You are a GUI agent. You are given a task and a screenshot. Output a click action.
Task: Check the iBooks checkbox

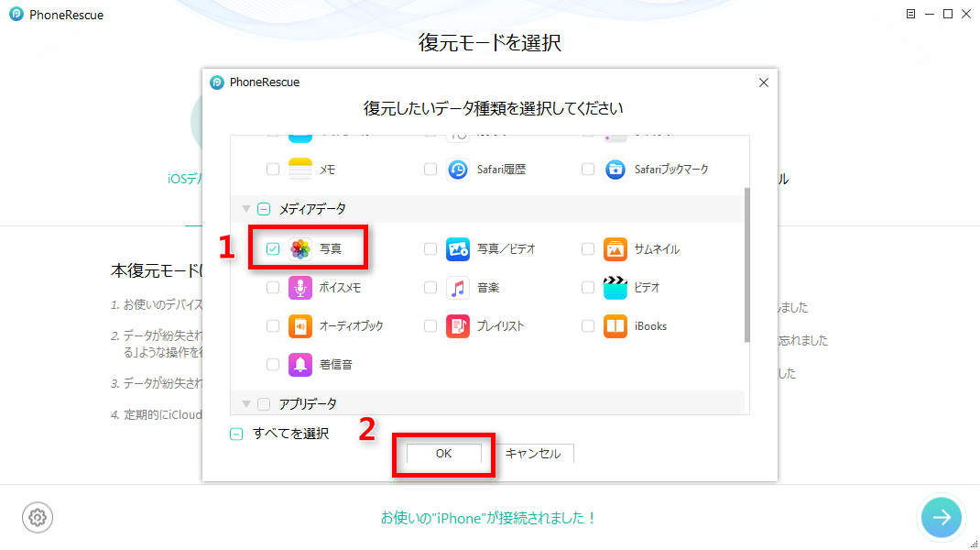(x=587, y=326)
